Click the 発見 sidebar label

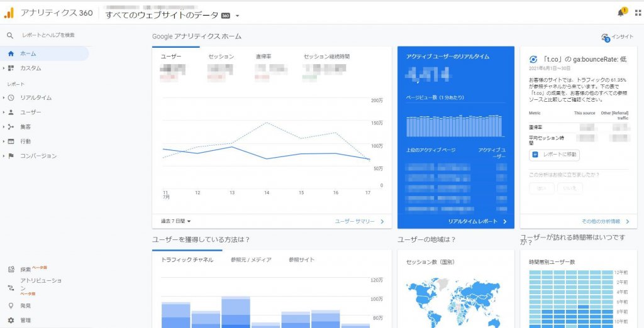click(x=25, y=306)
